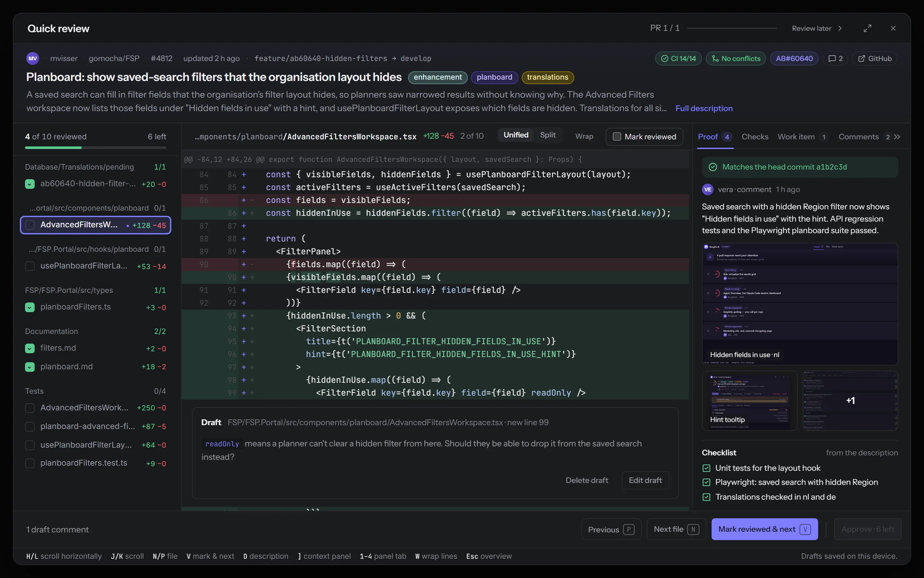Toggle the Wrap lines option
The height and width of the screenshot is (578, 924).
(584, 136)
